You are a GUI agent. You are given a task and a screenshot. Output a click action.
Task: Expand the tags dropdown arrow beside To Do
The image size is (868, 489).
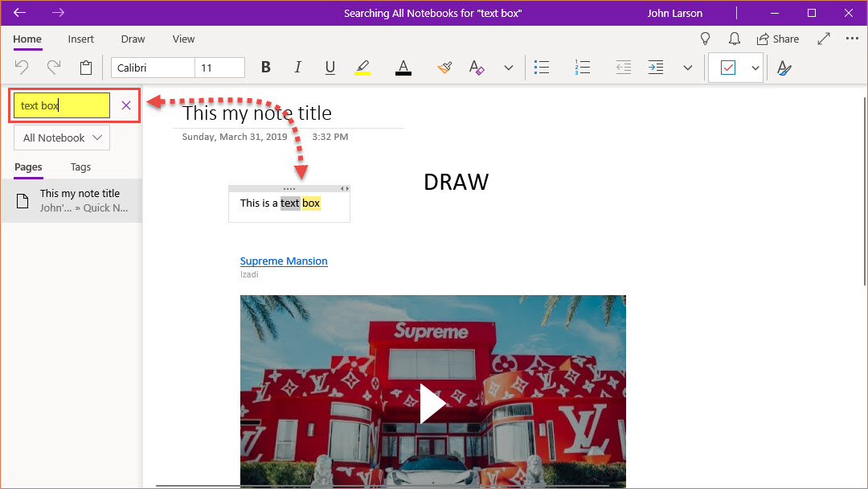(x=755, y=68)
